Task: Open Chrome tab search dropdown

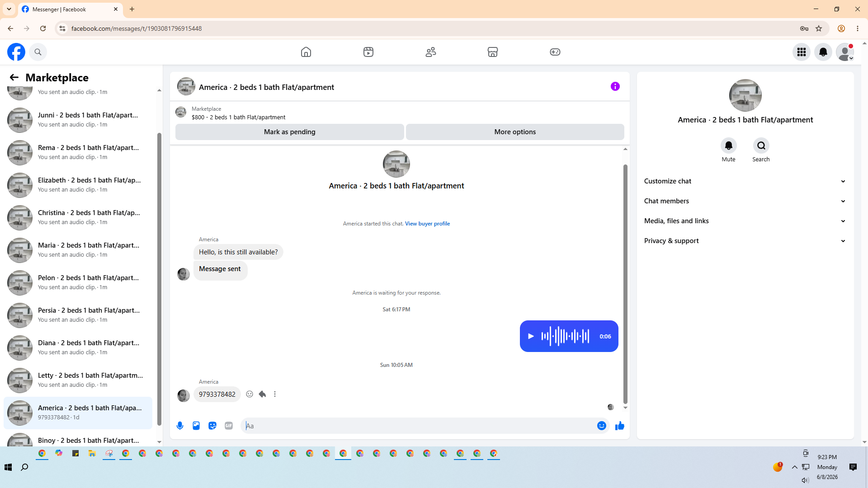Action: pos(9,9)
